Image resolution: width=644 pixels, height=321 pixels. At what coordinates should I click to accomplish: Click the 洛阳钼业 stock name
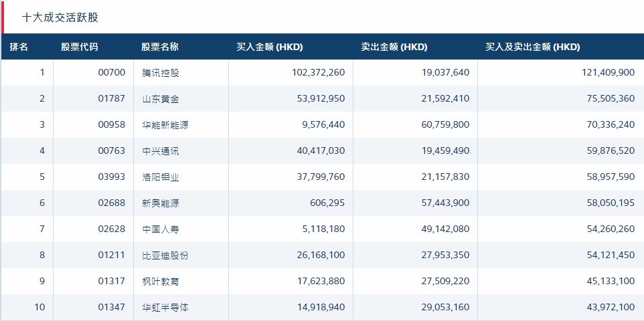click(161, 177)
